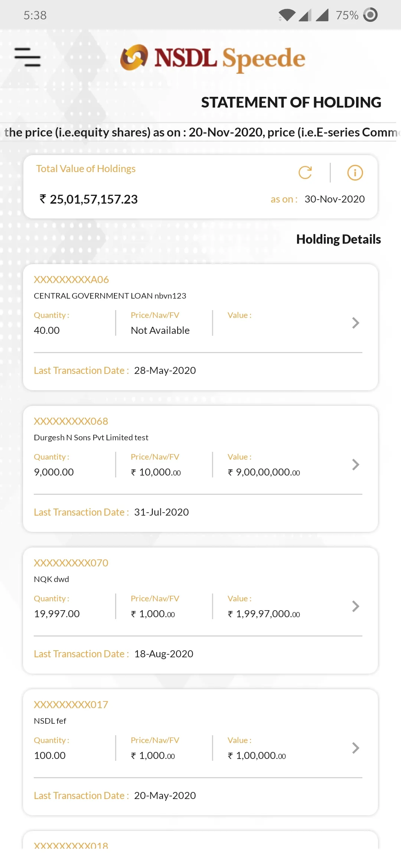This screenshot has height=868, width=401.
Task: Open the holdings info icon
Action: tap(355, 172)
